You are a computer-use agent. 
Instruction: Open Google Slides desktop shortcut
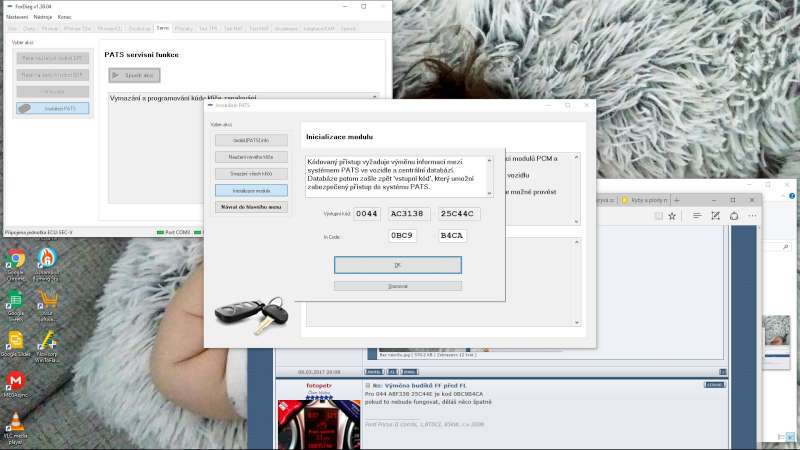[15, 341]
